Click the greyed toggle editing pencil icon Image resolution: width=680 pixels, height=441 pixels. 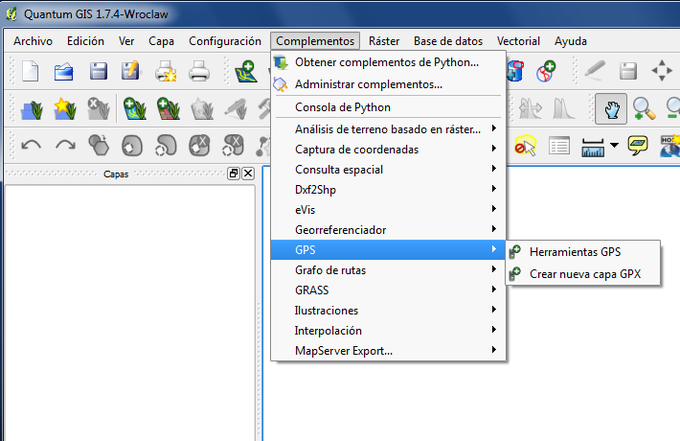pyautogui.click(x=595, y=70)
